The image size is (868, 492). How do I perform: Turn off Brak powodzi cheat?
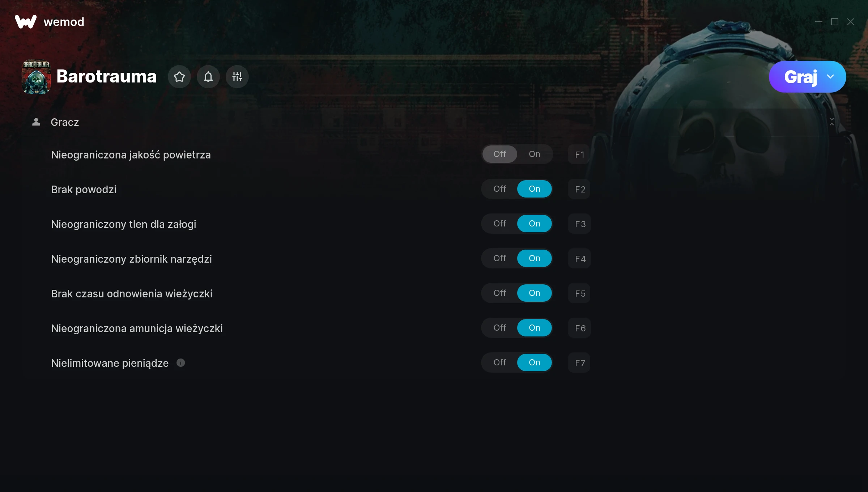500,189
